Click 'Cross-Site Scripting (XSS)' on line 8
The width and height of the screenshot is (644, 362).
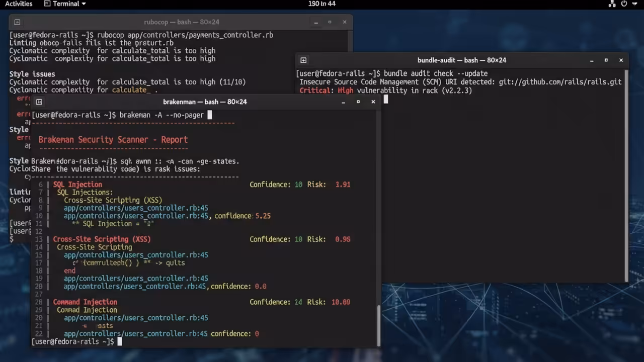(x=113, y=200)
